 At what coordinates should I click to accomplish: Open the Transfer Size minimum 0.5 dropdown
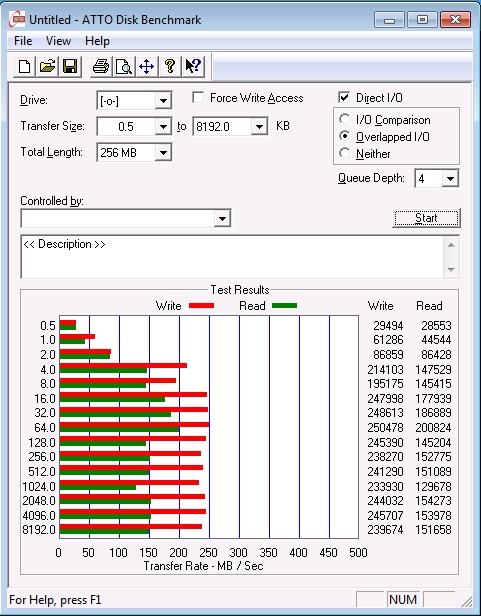point(163,126)
